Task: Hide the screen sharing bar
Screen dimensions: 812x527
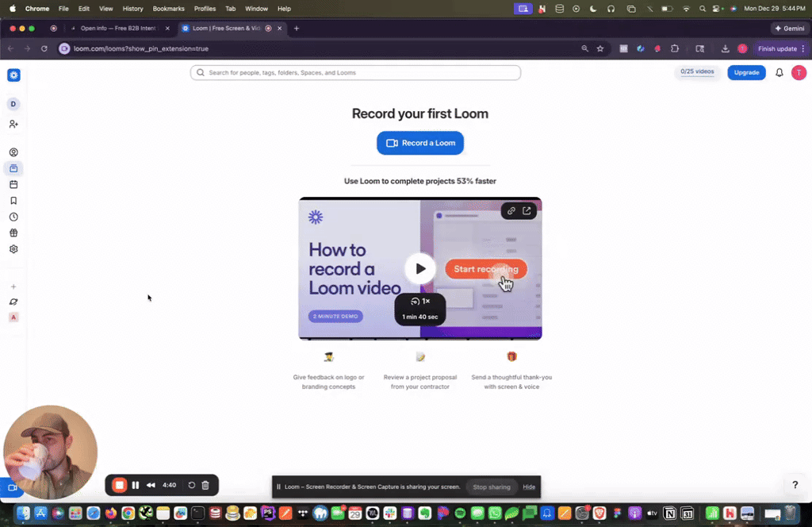Action: point(529,487)
